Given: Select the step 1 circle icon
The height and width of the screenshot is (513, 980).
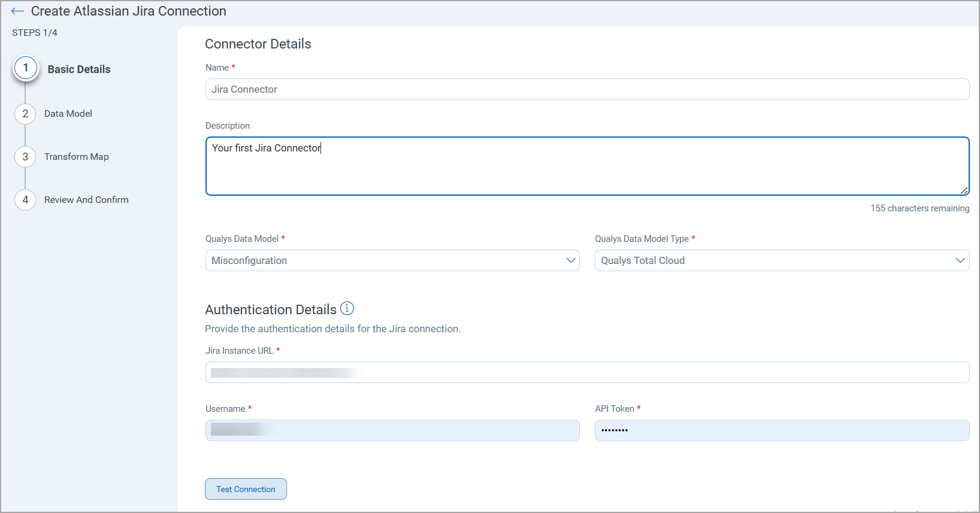Looking at the screenshot, I should 26,68.
